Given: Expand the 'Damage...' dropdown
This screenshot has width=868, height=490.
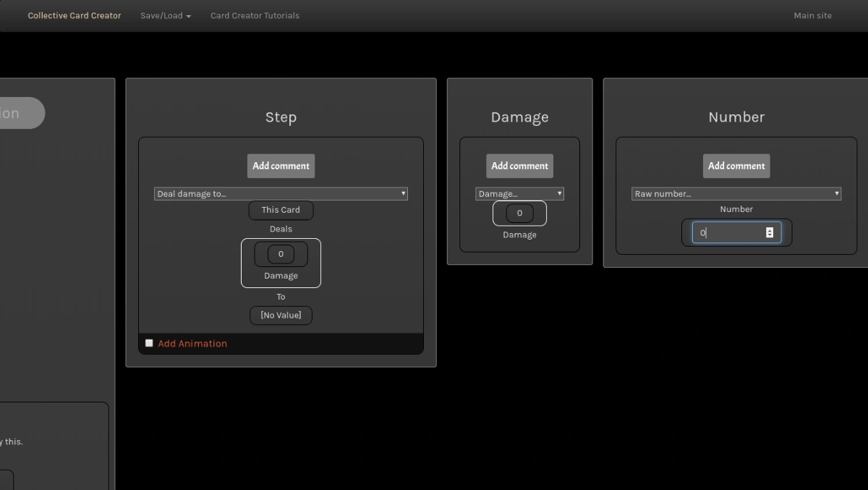Looking at the screenshot, I should [519, 194].
